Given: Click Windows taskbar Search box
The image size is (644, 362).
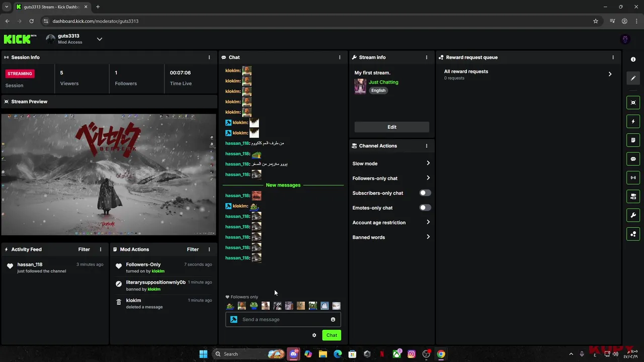Looking at the screenshot, I should [249, 354].
